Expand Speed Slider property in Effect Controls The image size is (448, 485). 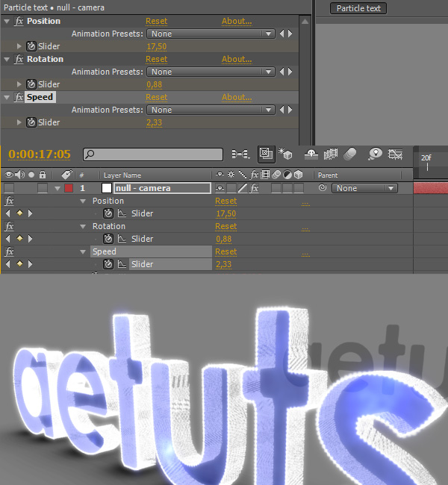point(19,122)
